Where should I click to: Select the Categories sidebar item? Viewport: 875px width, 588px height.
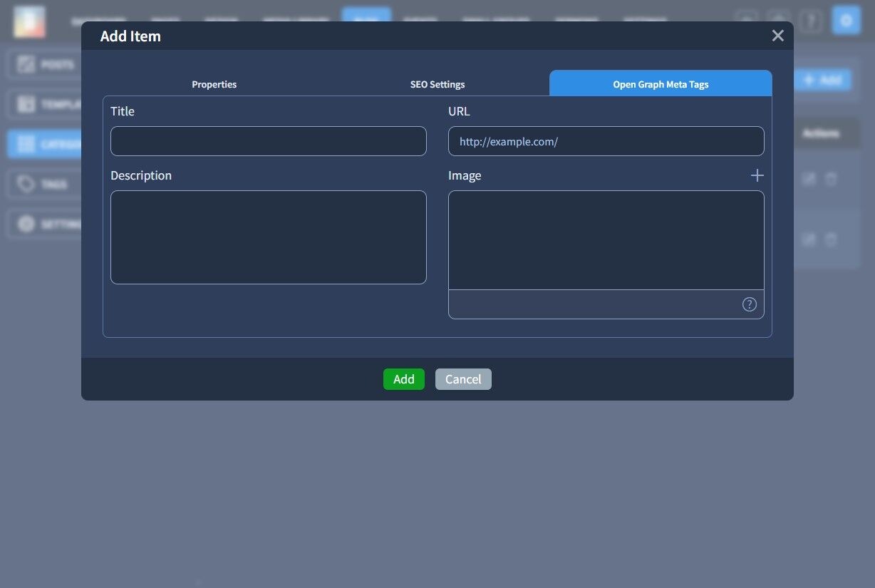[x=44, y=145]
